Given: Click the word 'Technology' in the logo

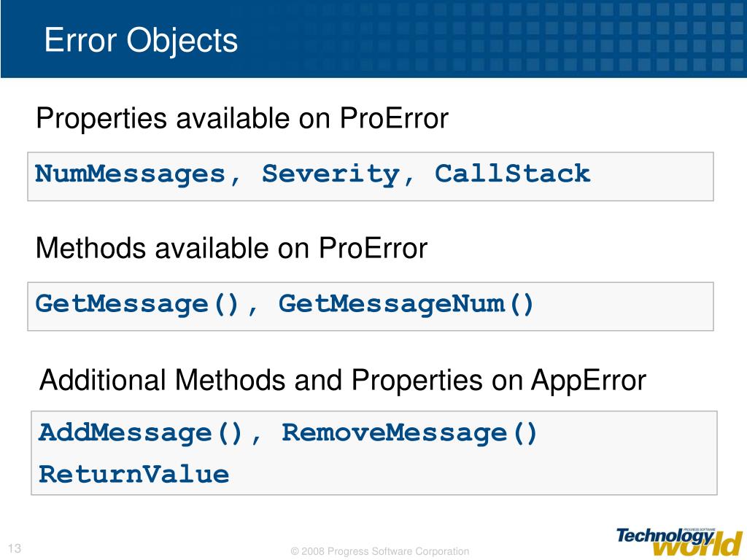Looking at the screenshot, I should (x=665, y=536).
